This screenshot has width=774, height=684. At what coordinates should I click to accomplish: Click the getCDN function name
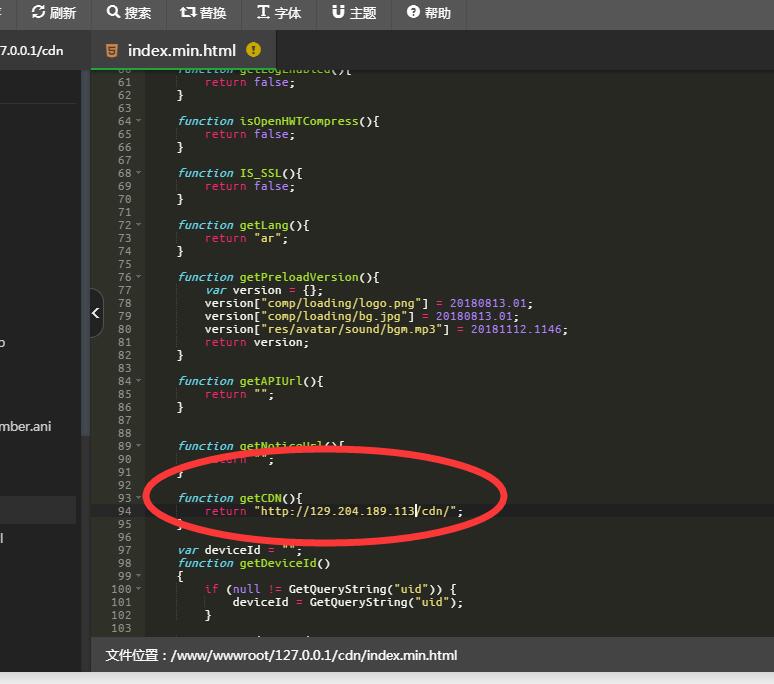coord(260,498)
